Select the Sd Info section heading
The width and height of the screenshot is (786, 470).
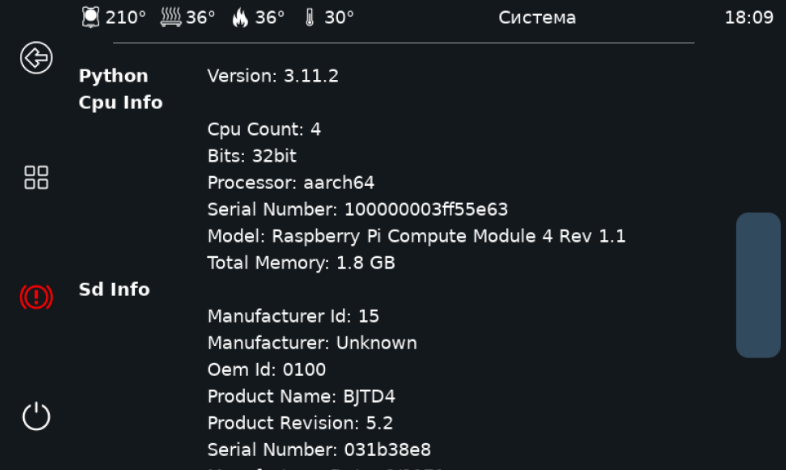click(x=114, y=290)
